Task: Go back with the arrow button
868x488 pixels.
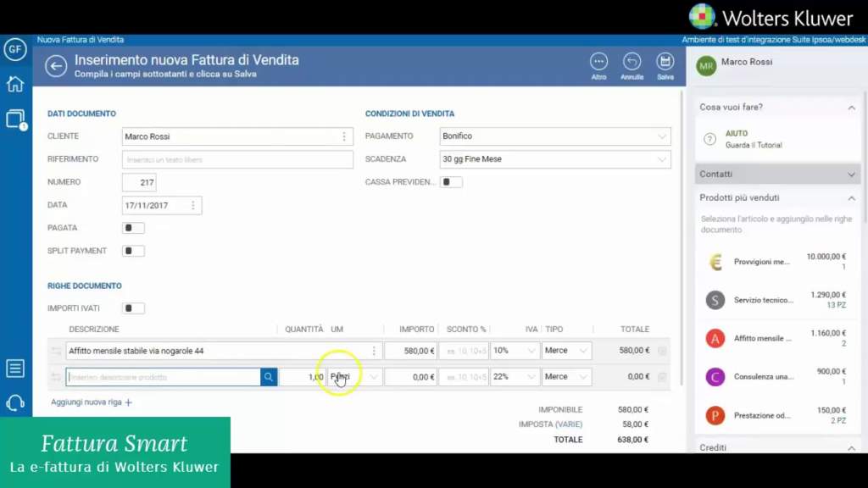Action: (56, 66)
